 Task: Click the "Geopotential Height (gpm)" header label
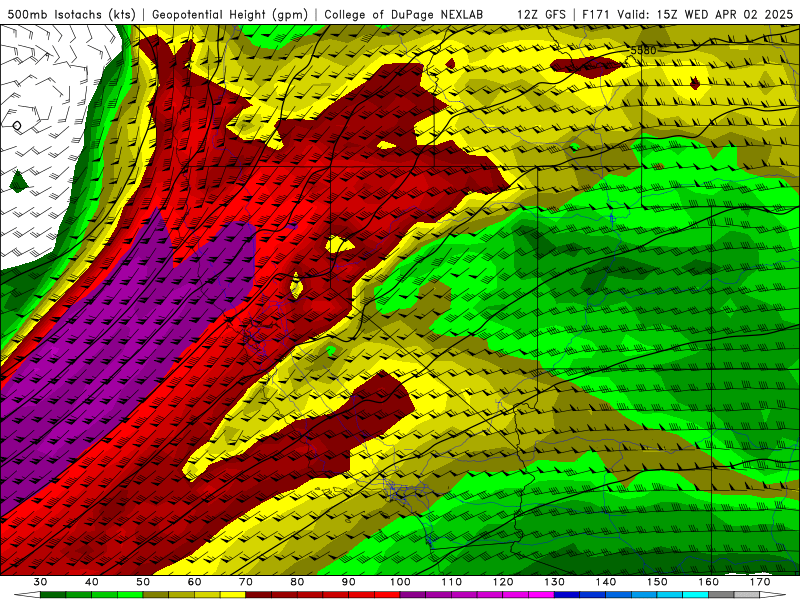pos(230,14)
